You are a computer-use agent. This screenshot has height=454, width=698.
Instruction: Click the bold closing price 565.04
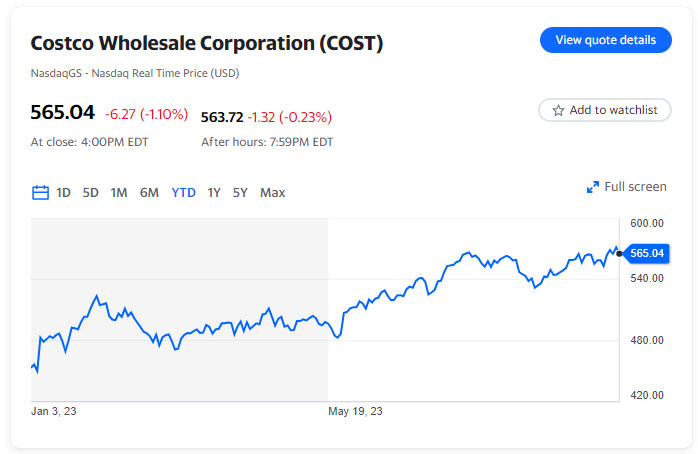coord(62,113)
